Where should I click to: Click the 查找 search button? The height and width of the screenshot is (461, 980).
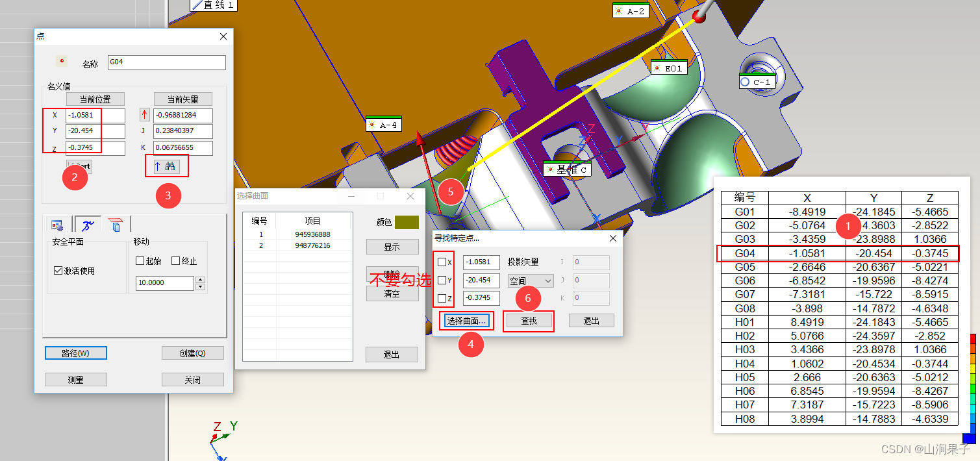pyautogui.click(x=529, y=321)
